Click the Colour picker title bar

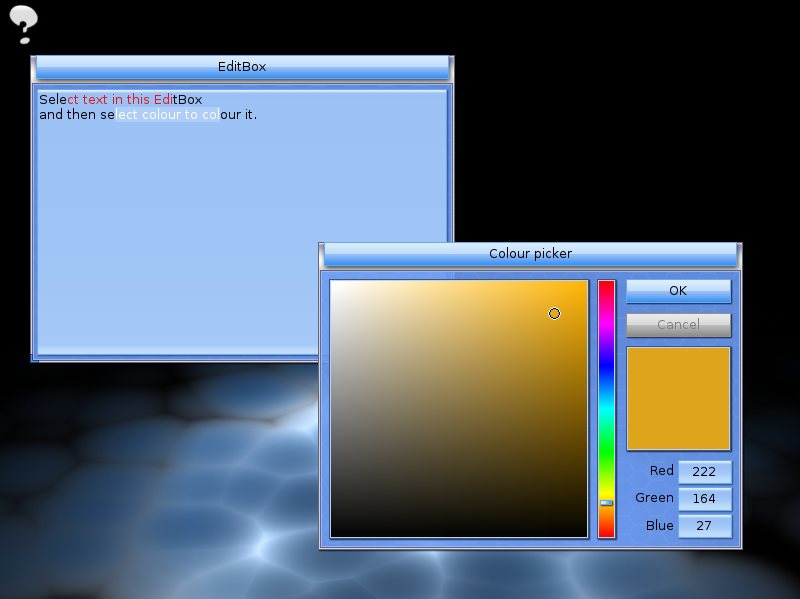[530, 254]
